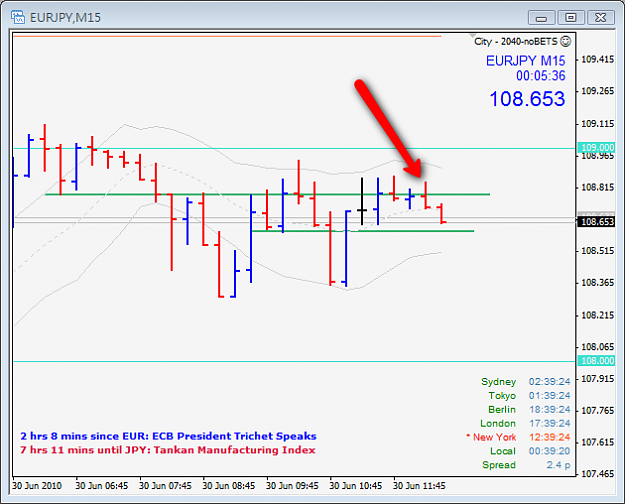Click the ECB President Trichet Speaks news line
This screenshot has width=625, height=504.
168,436
